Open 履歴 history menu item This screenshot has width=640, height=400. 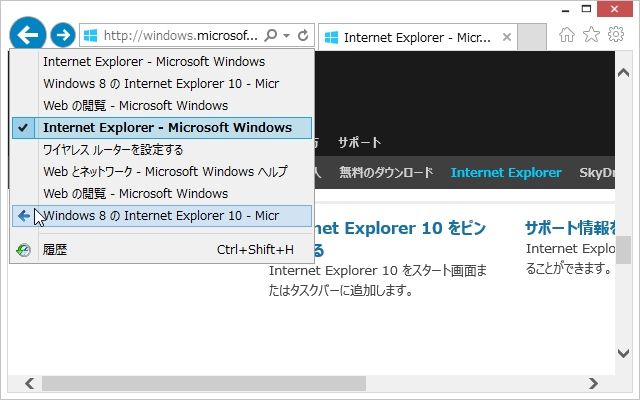pos(162,250)
